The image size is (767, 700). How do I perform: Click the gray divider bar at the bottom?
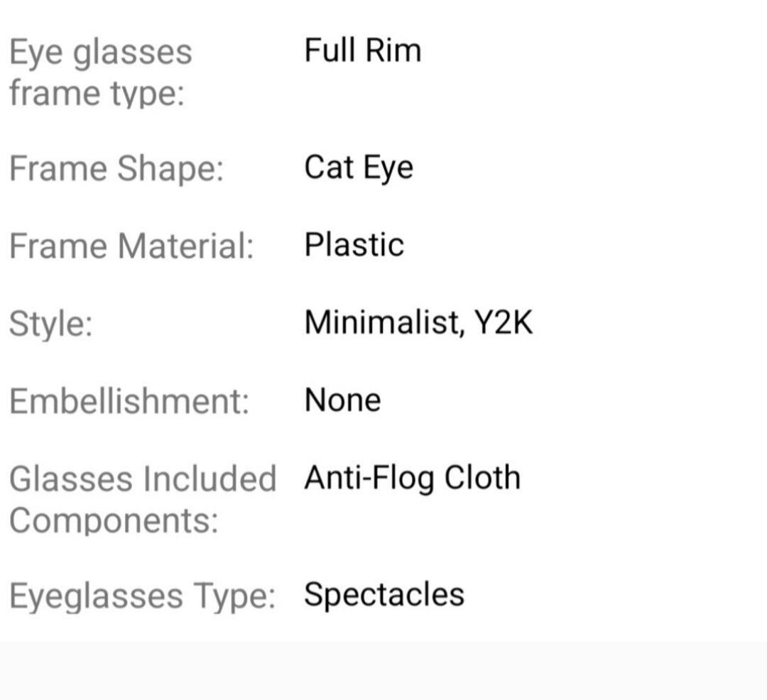point(383,671)
